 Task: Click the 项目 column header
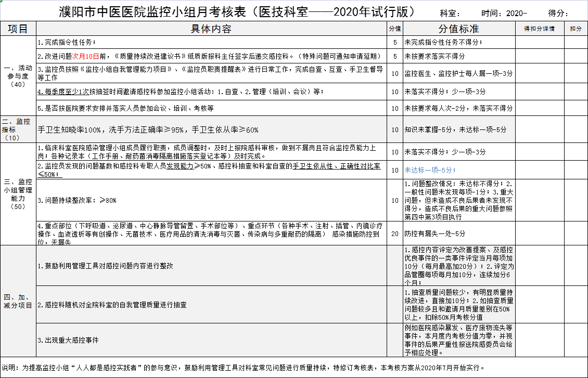tap(18, 29)
